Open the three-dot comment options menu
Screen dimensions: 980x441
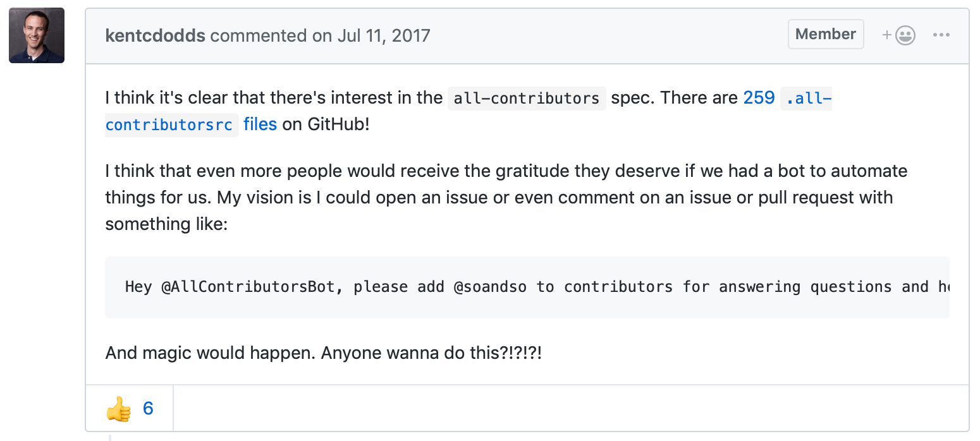point(941,35)
